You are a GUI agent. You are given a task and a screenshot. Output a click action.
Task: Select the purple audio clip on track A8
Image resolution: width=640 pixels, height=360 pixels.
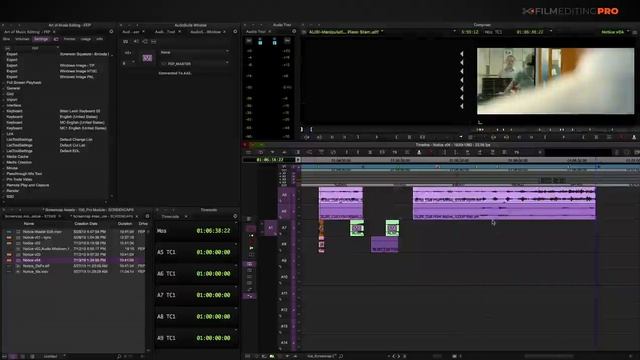[384, 244]
